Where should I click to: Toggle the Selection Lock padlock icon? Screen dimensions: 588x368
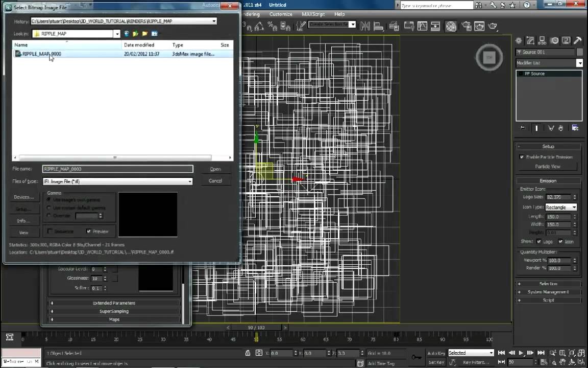pyautogui.click(x=248, y=353)
